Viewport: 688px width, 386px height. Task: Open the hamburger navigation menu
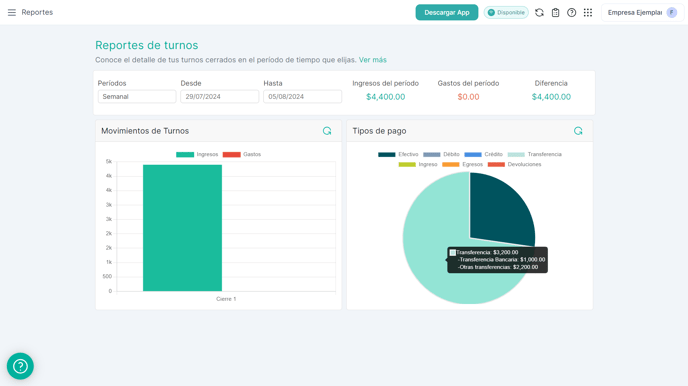pos(12,12)
